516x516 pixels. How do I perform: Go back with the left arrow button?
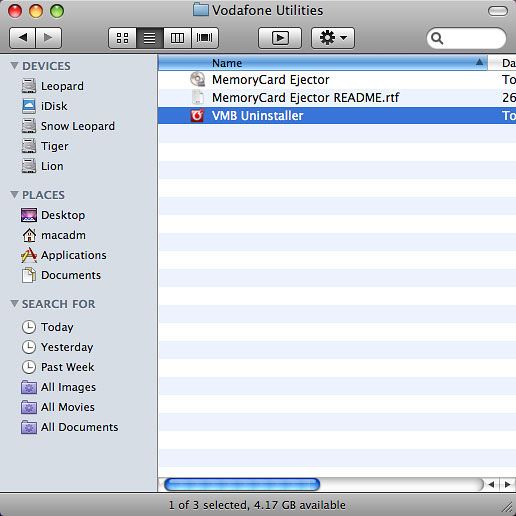22,38
